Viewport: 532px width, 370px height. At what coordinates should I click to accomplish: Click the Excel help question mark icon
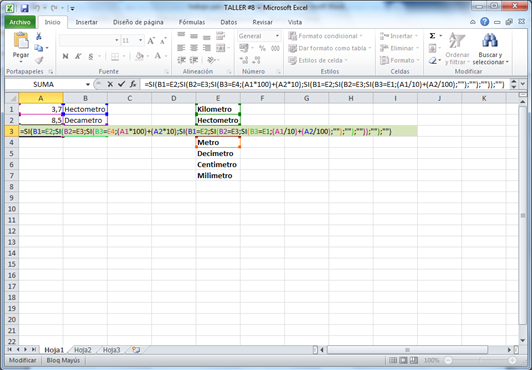pyautogui.click(x=485, y=22)
